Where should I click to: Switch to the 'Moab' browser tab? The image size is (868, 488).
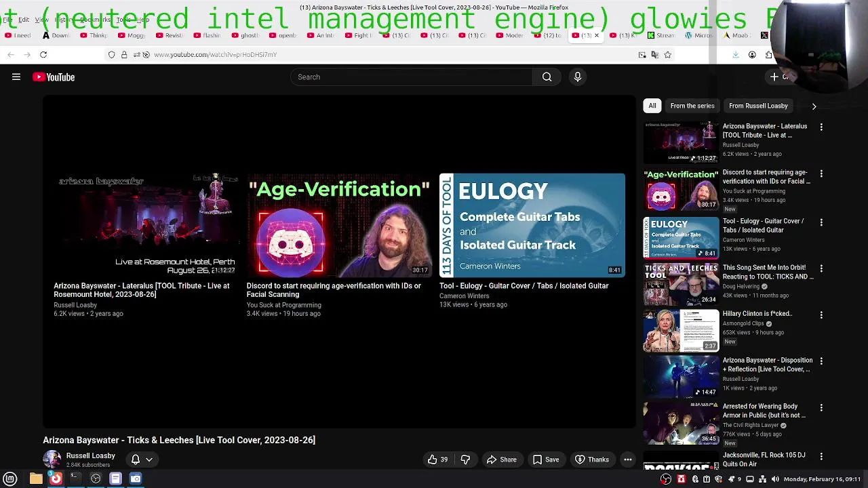coord(736,35)
